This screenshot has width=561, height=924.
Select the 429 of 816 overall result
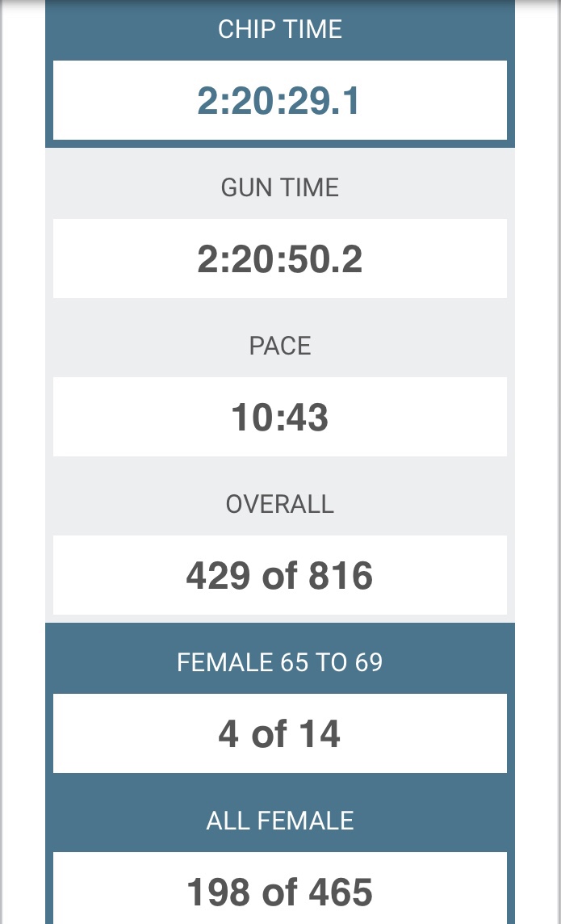(279, 577)
